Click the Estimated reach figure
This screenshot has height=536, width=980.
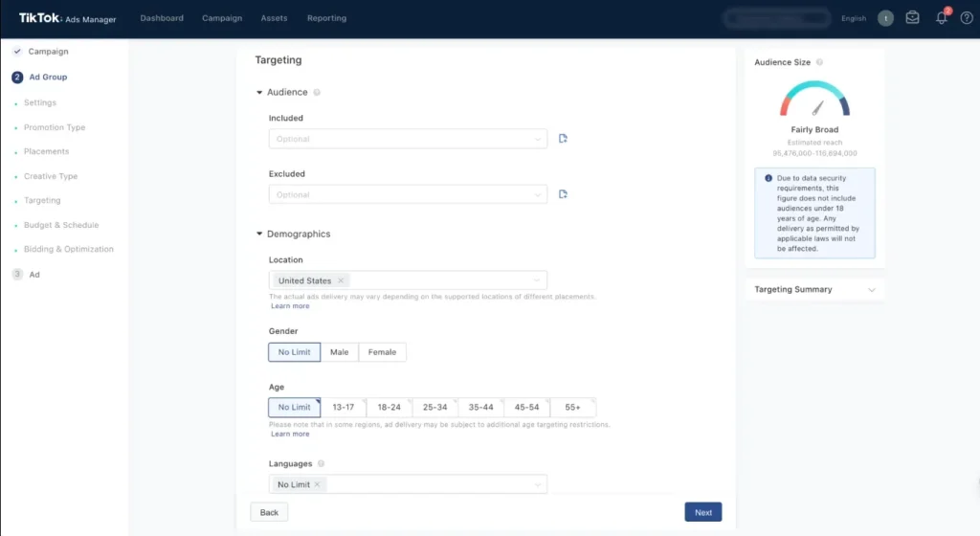coord(814,153)
